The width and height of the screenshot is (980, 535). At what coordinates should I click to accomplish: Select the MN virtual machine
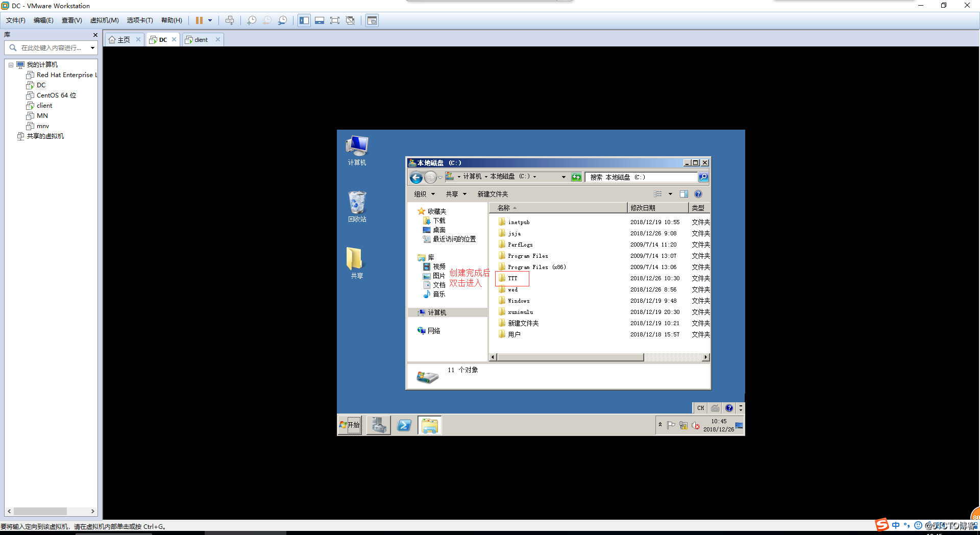pos(37,116)
